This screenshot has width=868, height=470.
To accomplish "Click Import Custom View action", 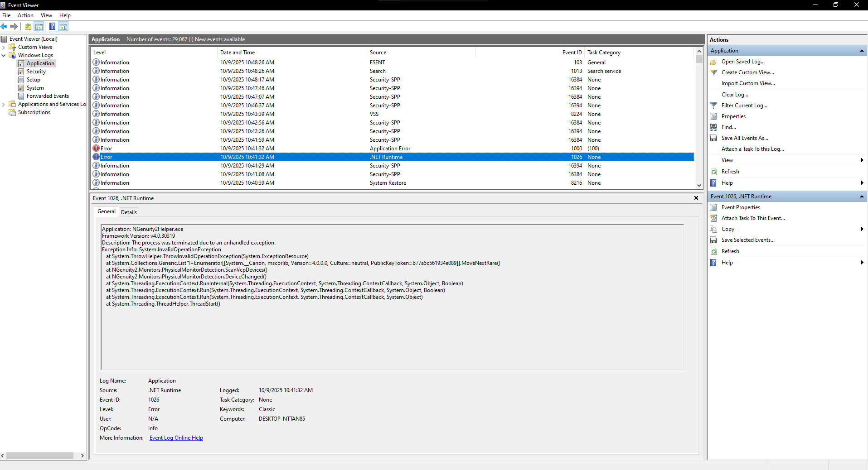I will click(x=748, y=83).
